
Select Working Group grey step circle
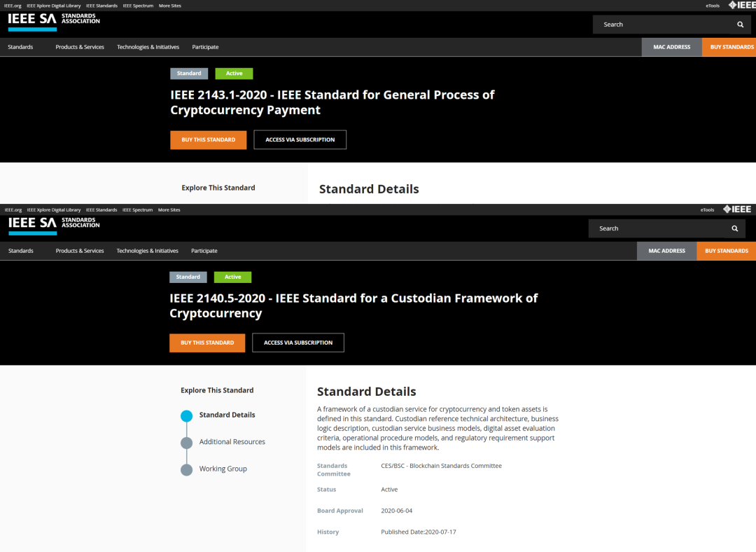click(187, 470)
